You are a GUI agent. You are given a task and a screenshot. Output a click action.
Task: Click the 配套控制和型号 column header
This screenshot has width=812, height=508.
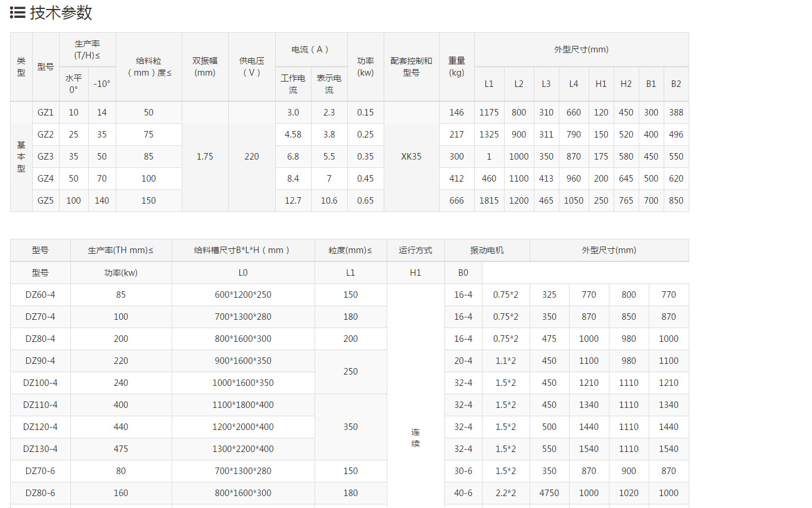coord(411,67)
